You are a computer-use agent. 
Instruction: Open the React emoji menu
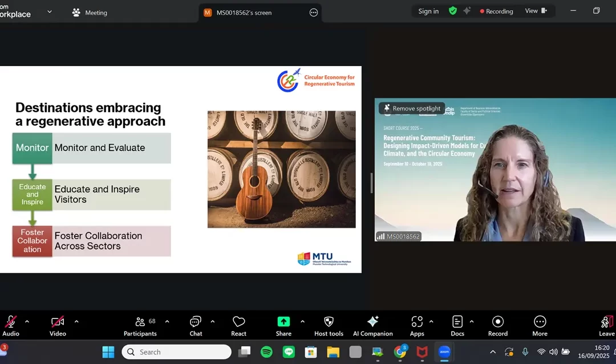tap(238, 326)
